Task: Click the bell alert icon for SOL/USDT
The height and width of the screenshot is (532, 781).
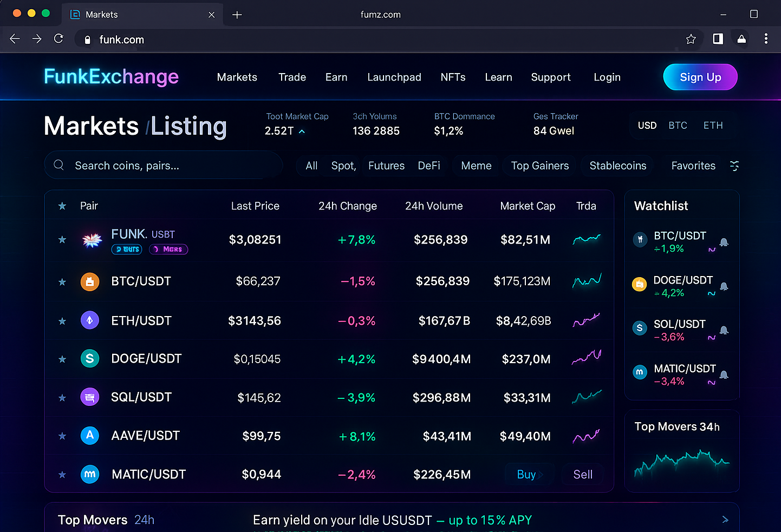Action: point(724,330)
